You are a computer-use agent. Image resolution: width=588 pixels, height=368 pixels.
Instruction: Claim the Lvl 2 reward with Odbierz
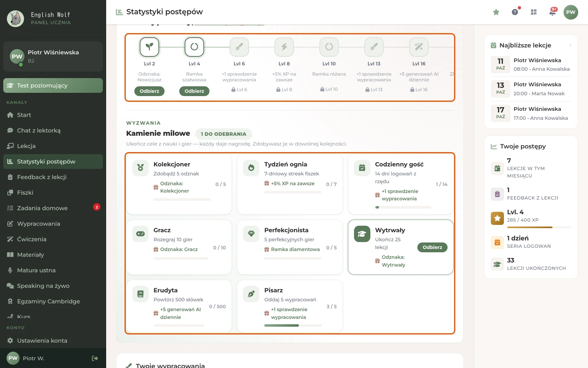149,91
